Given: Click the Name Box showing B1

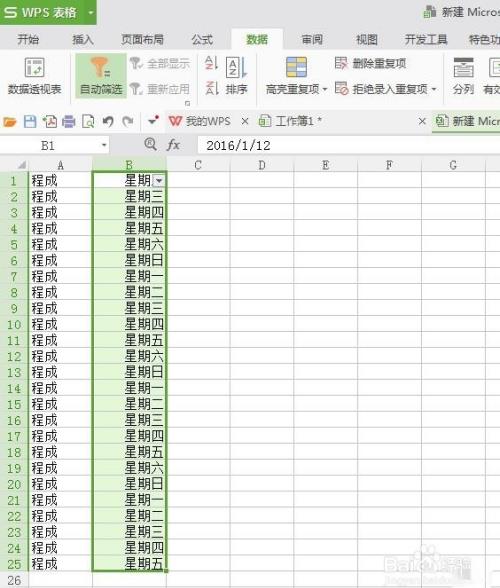Looking at the screenshot, I should click(48, 146).
